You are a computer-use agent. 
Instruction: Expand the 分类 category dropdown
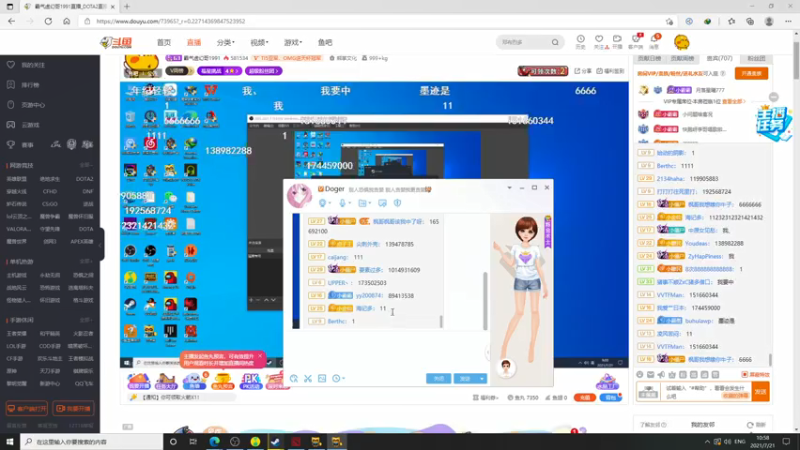click(226, 42)
